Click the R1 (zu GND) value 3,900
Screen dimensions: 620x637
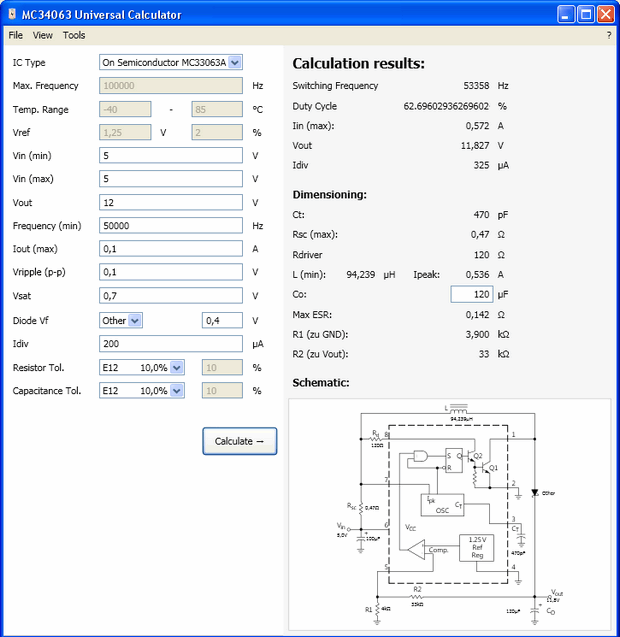coord(477,334)
